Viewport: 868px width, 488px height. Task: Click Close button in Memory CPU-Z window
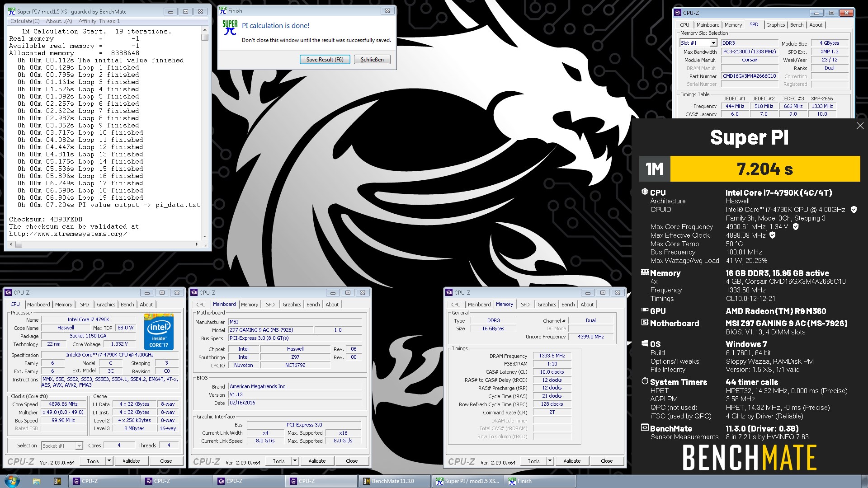(x=607, y=461)
